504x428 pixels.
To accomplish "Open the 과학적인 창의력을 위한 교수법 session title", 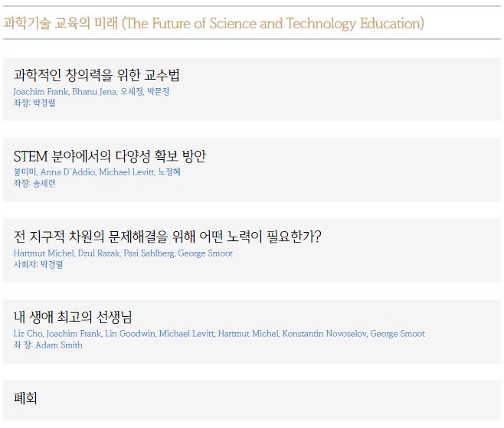I will point(97,75).
